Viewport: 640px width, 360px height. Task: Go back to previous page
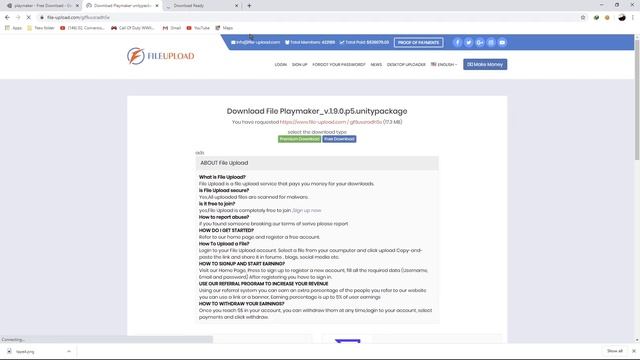[7, 18]
